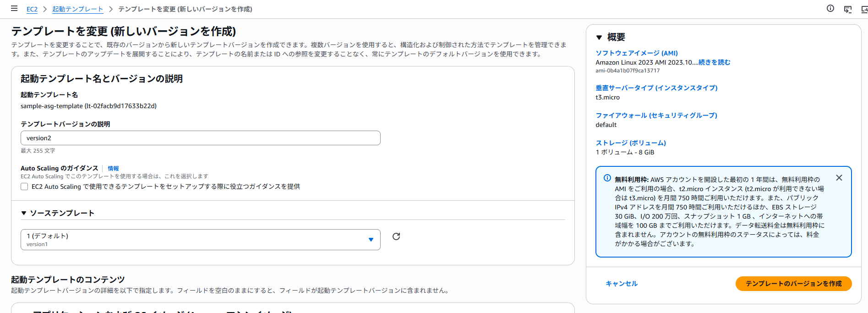Click the 続きを読む link for the AMI
This screenshot has width=868, height=313.
coord(714,62)
